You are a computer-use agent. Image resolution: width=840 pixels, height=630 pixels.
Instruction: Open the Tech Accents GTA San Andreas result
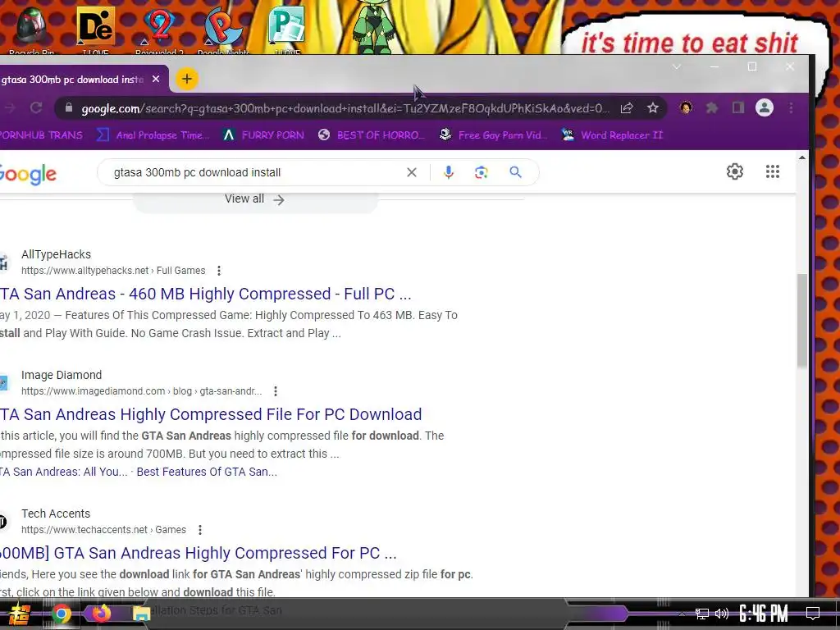[199, 553]
